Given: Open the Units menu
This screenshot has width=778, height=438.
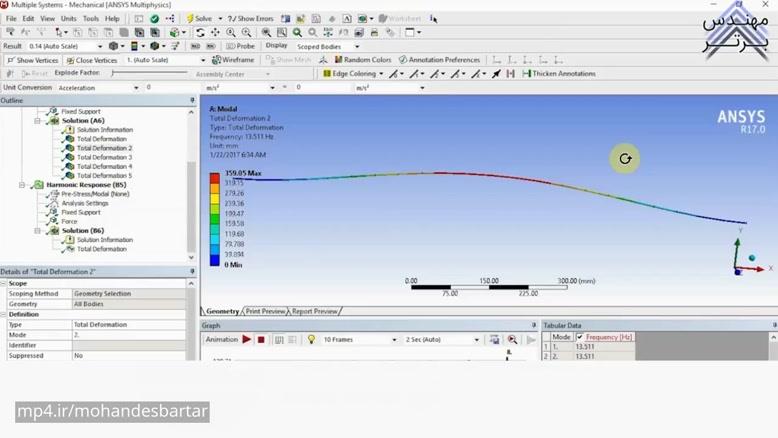Looking at the screenshot, I should click(68, 18).
